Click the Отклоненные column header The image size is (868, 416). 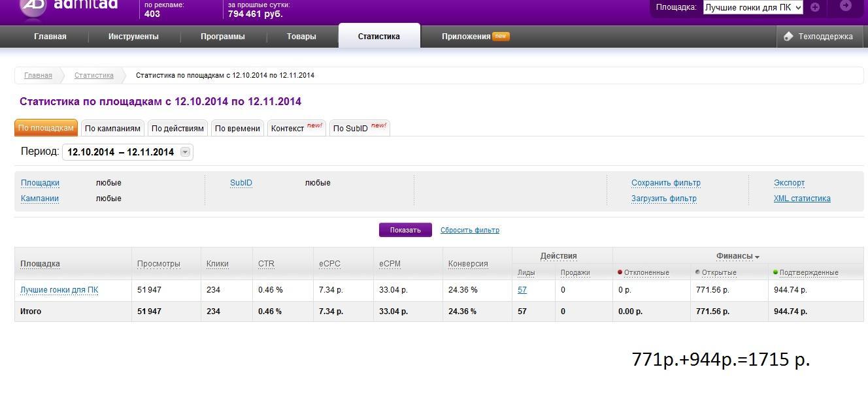click(x=646, y=272)
